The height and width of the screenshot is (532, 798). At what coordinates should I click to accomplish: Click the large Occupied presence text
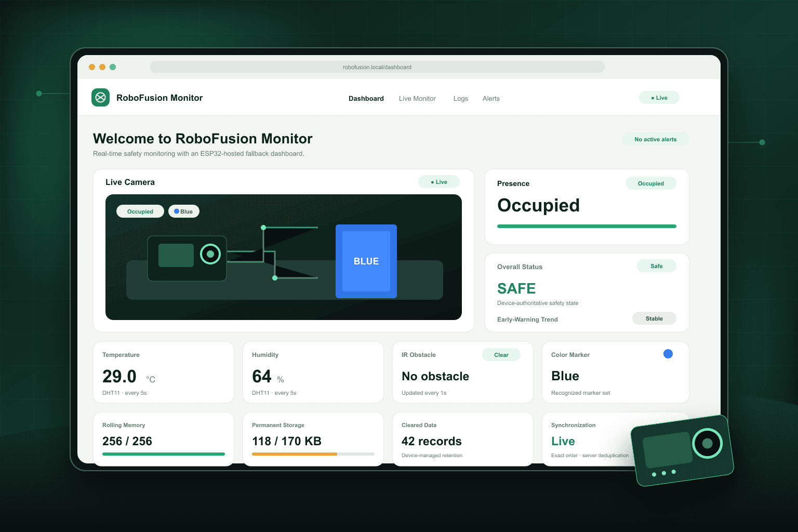[x=538, y=206]
